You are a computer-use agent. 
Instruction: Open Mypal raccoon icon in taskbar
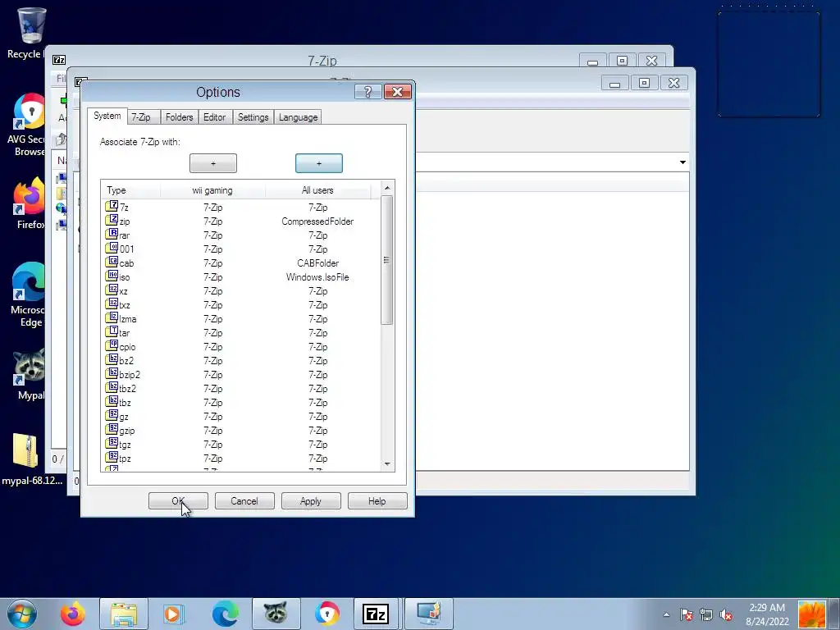point(276,614)
